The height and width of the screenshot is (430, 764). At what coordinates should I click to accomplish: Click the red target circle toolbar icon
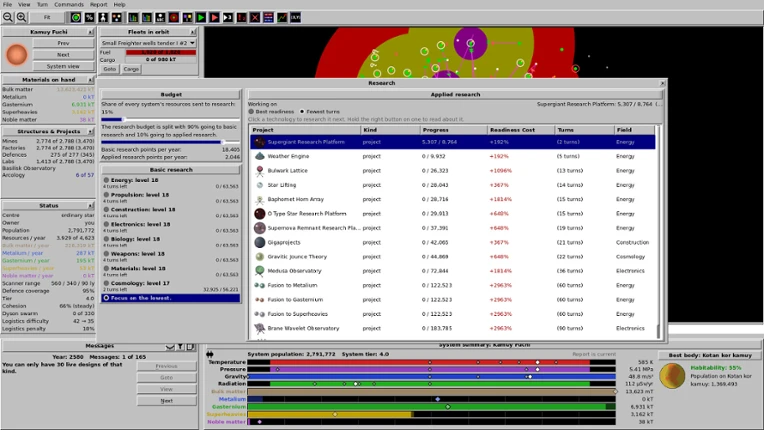tap(174, 18)
